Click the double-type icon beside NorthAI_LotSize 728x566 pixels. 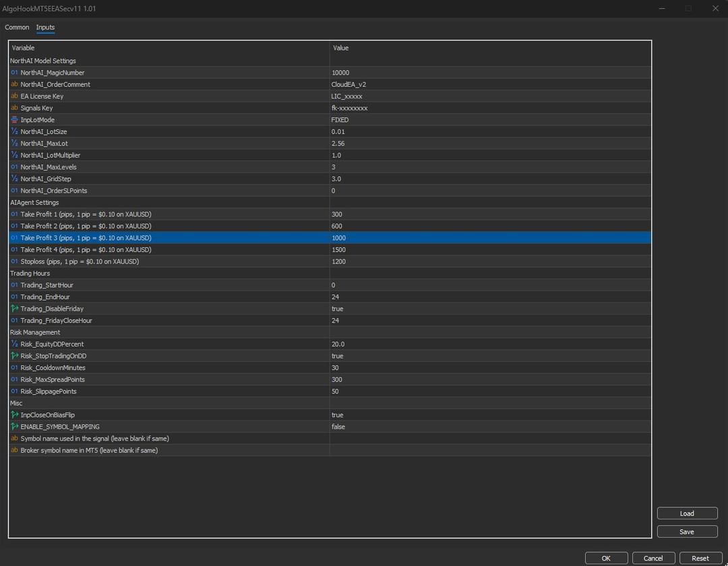pyautogui.click(x=14, y=131)
